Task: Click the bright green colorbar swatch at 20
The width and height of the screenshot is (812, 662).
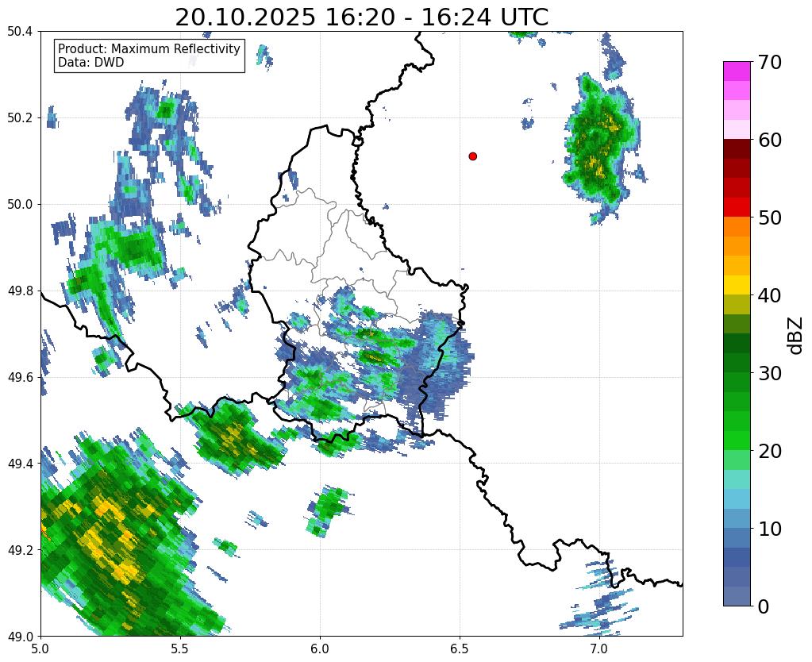Action: coord(737,441)
